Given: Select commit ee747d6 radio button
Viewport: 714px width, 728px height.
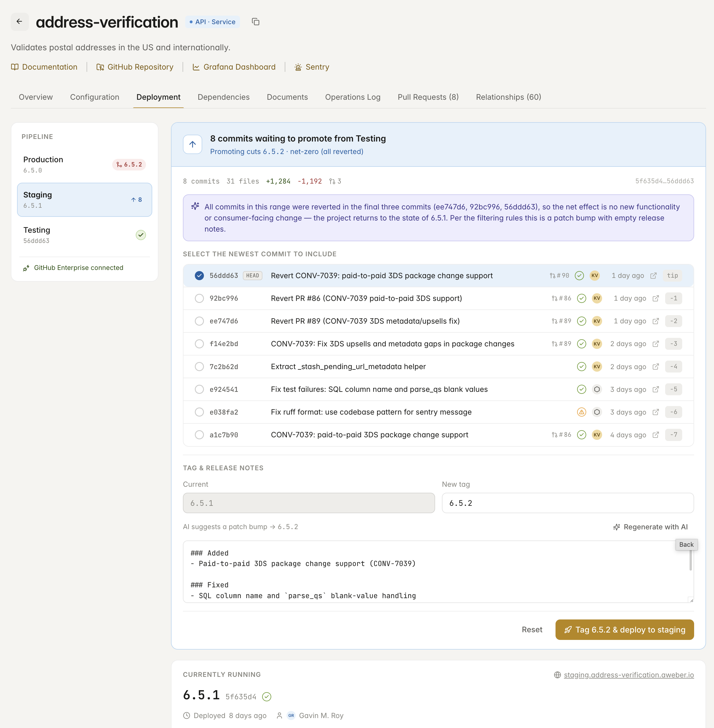Looking at the screenshot, I should (199, 321).
